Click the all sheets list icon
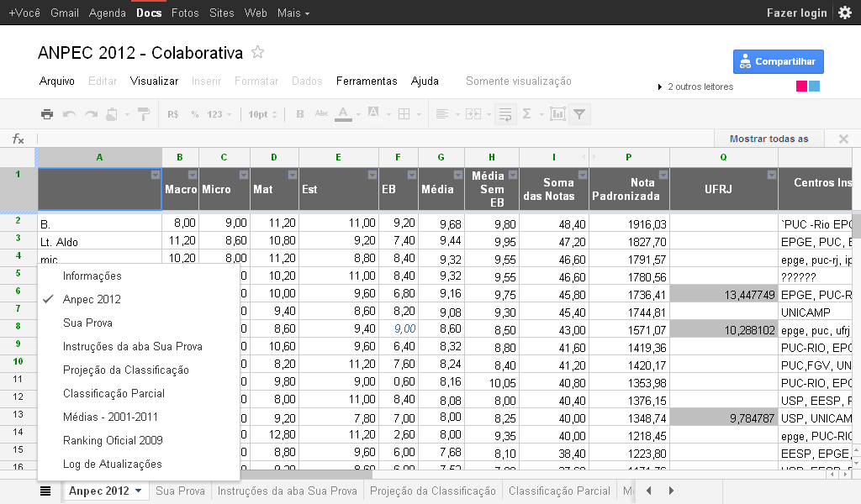The height and width of the screenshot is (504, 861). click(45, 491)
